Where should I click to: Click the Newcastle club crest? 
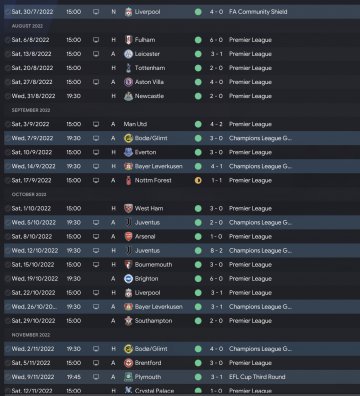[x=128, y=96]
